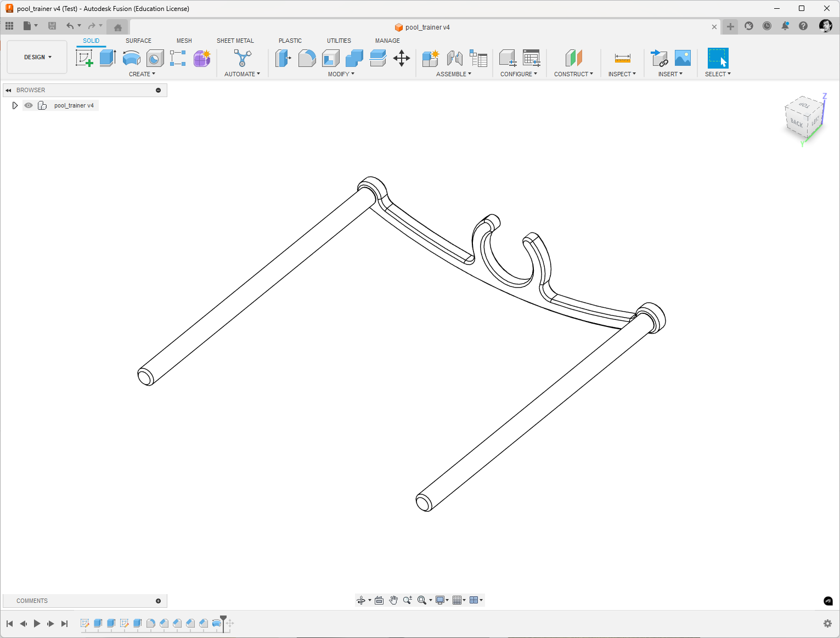Undo the last action

click(x=70, y=26)
